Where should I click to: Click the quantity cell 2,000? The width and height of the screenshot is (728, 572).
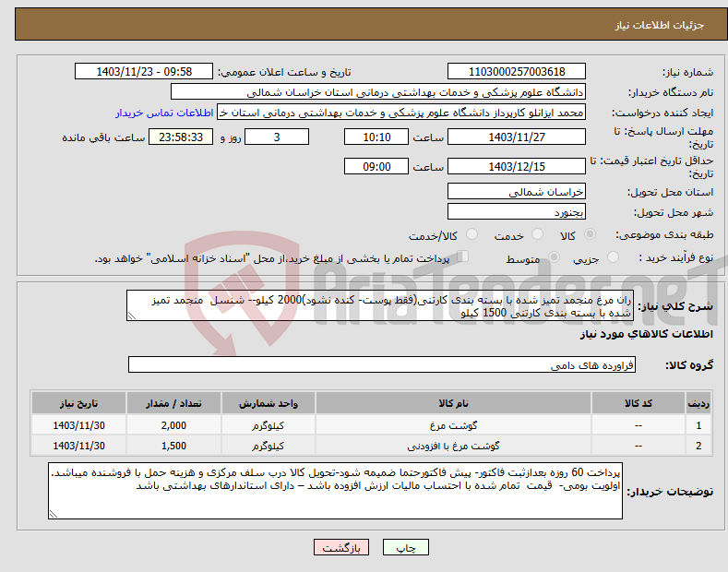173,424
